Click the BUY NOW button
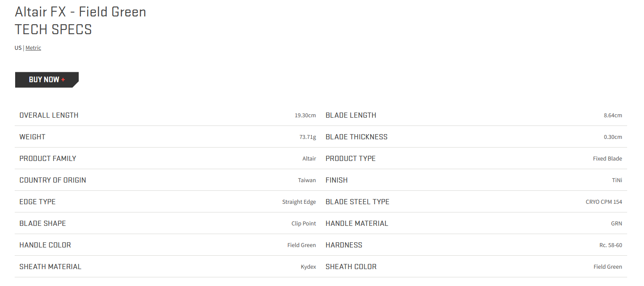 (47, 80)
